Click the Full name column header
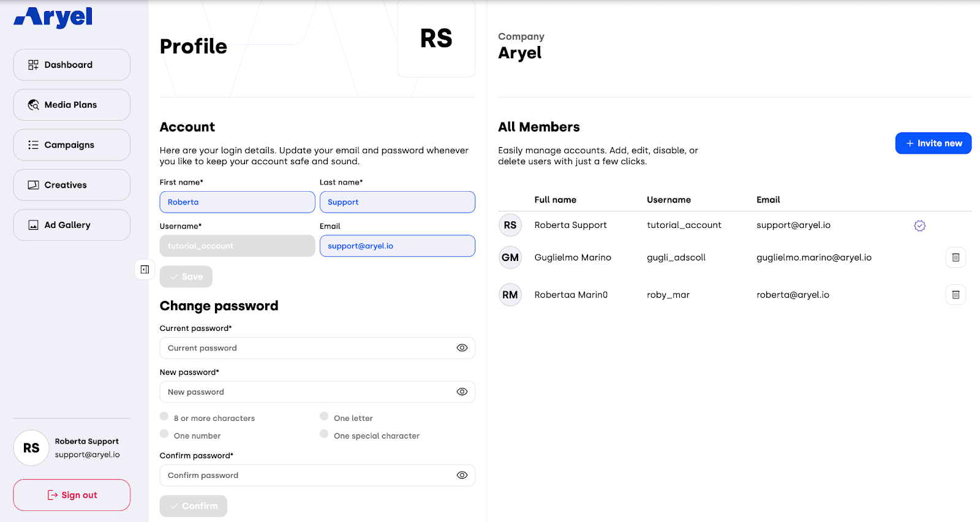The height and width of the screenshot is (522, 980). 556,200
